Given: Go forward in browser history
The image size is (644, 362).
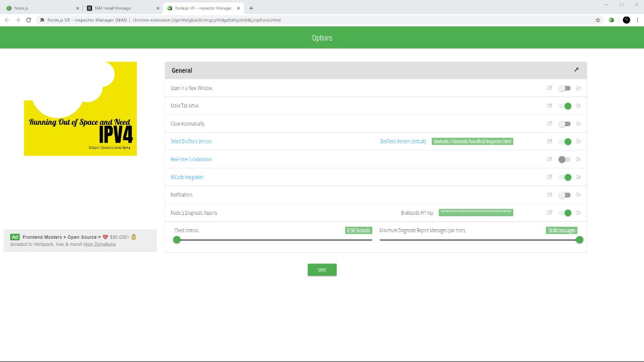Looking at the screenshot, I should pyautogui.click(x=18, y=20).
